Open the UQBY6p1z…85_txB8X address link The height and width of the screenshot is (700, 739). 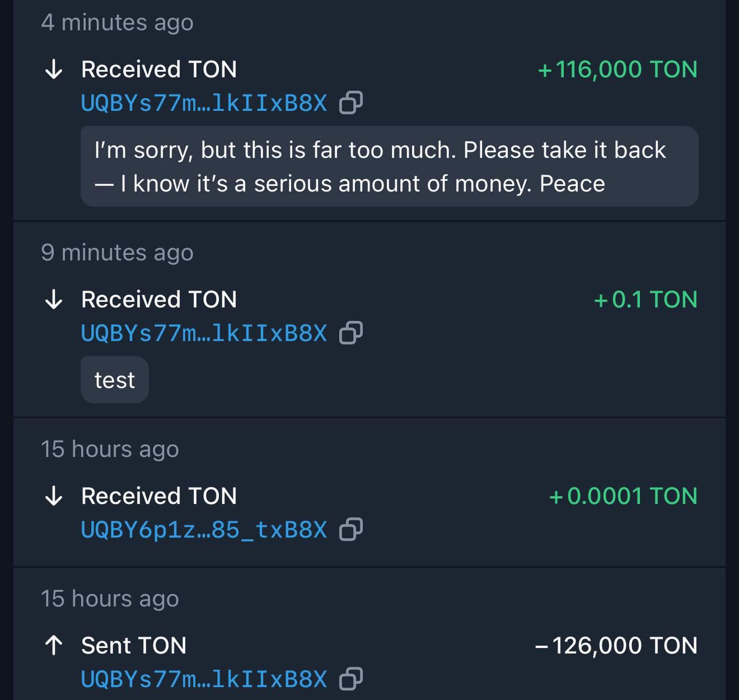point(204,530)
